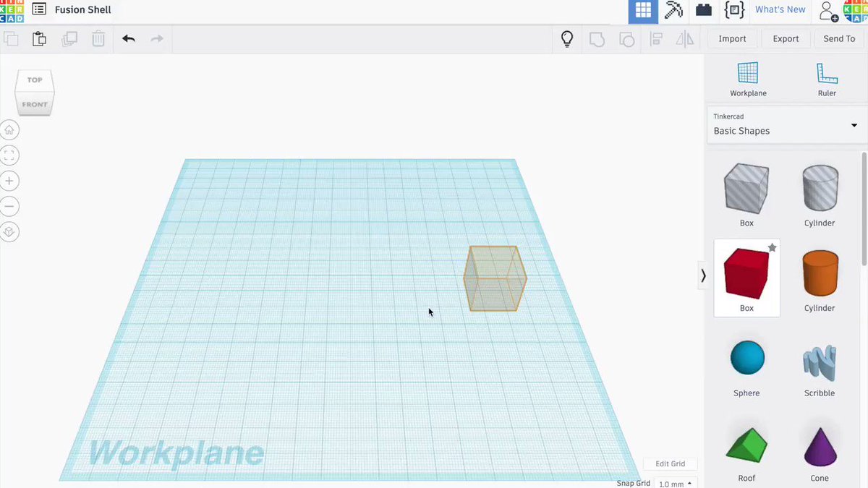The height and width of the screenshot is (488, 868).
Task: Select the Workplane tool
Action: (x=747, y=80)
